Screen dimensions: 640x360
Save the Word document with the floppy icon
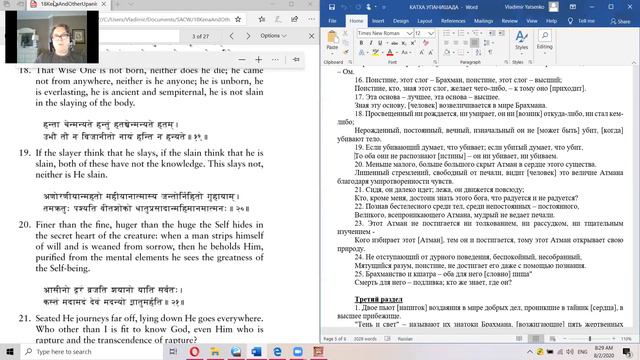[332, 7]
